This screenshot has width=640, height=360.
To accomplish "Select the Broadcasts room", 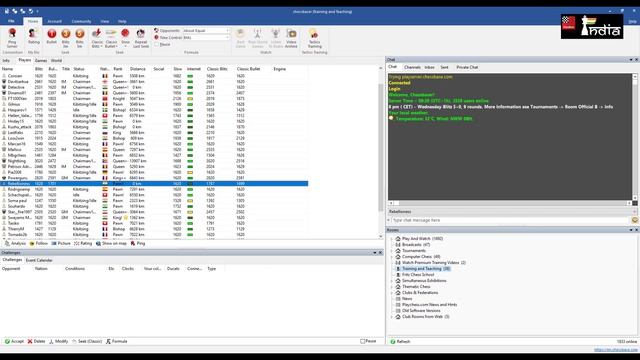I will (416, 244).
